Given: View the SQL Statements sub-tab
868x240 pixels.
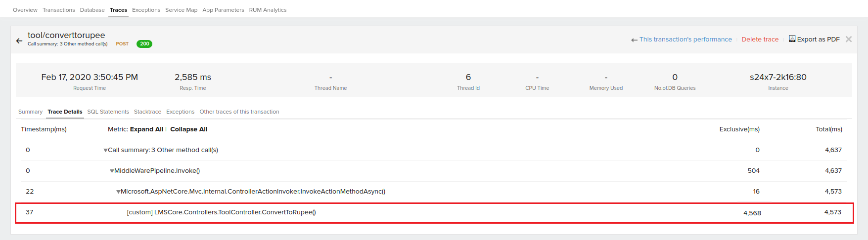Looking at the screenshot, I should pyautogui.click(x=108, y=112).
